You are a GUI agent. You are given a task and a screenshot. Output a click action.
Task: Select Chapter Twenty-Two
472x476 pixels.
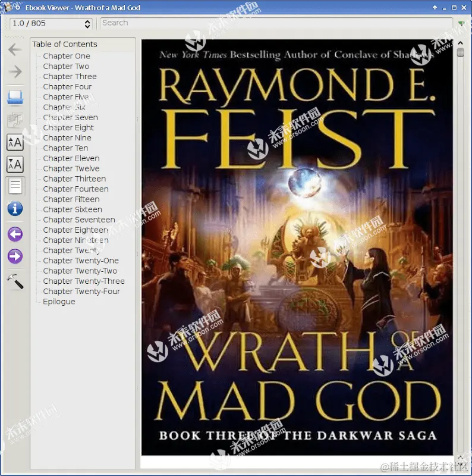coord(80,271)
